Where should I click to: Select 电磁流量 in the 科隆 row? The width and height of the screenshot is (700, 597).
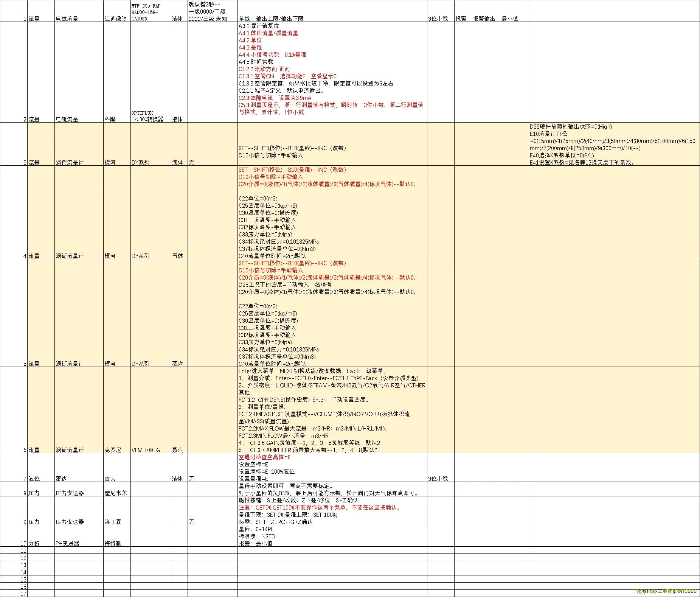pos(79,72)
